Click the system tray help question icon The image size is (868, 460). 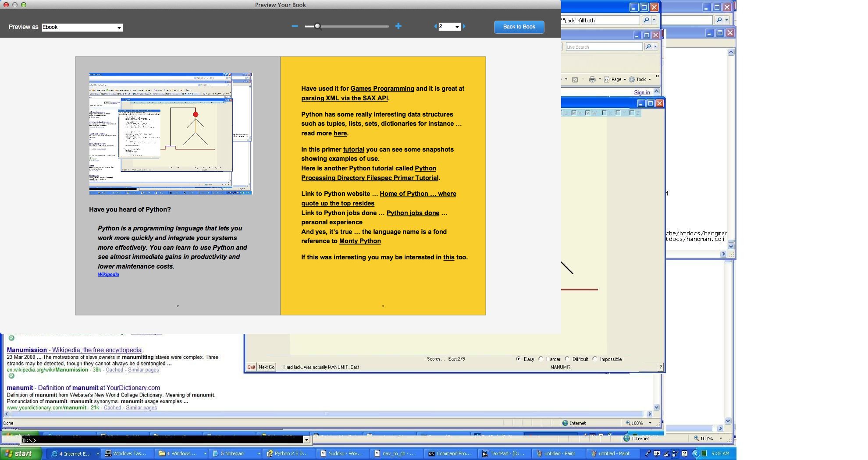click(x=684, y=453)
